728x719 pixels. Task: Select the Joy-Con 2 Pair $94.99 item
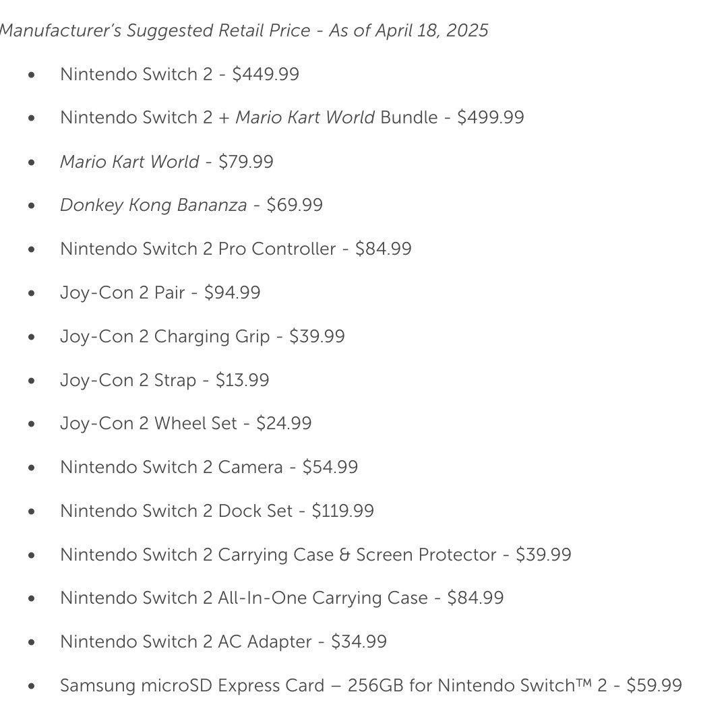click(x=160, y=292)
